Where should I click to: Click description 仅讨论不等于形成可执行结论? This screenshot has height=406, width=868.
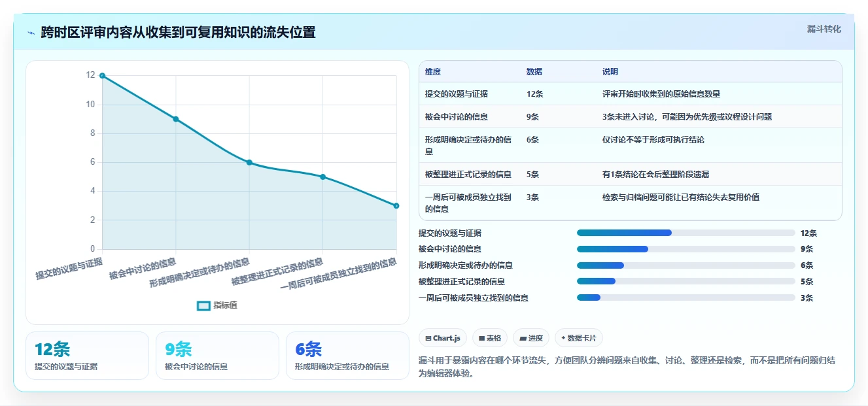pos(653,140)
